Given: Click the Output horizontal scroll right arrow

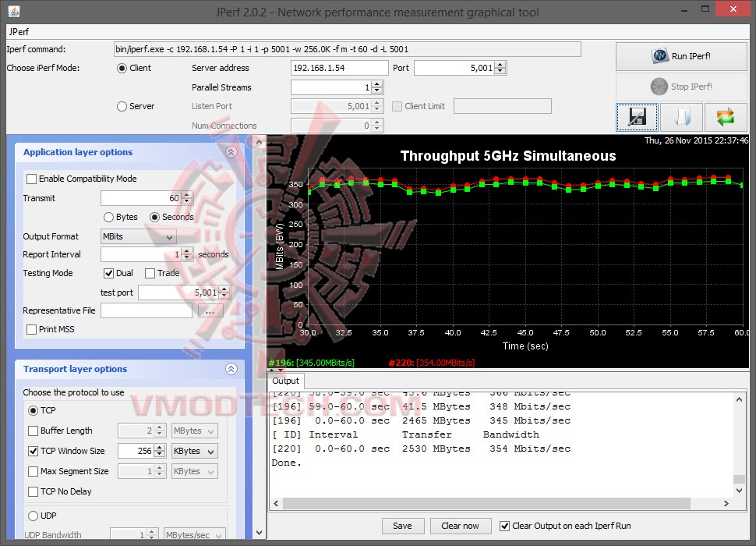Looking at the screenshot, I should coord(726,503).
